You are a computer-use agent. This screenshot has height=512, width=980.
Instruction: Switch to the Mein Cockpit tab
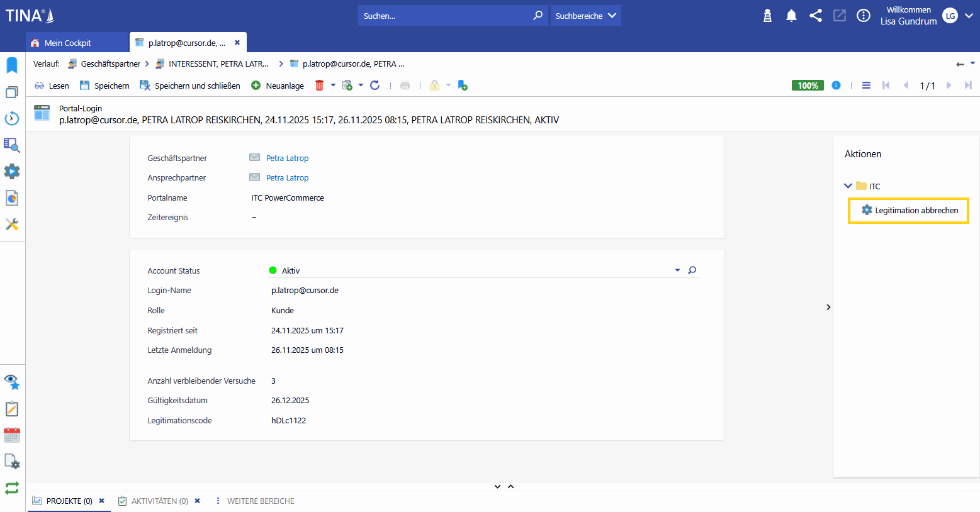[x=67, y=43]
